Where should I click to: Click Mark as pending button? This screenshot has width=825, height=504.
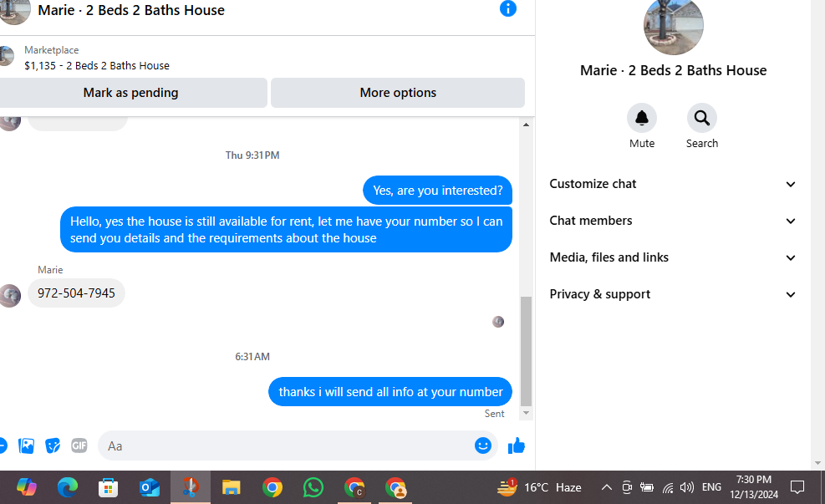131,93
